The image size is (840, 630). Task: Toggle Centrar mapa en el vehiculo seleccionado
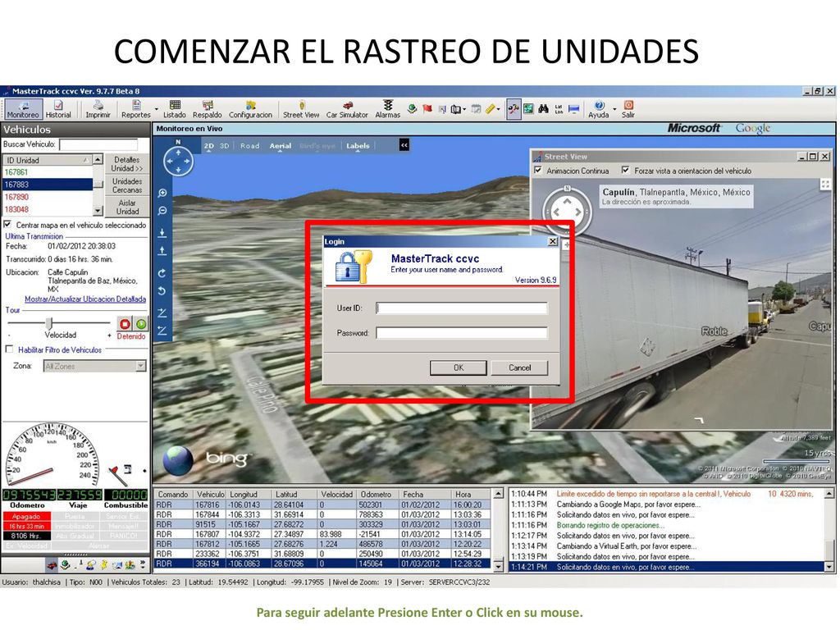pyautogui.click(x=8, y=225)
